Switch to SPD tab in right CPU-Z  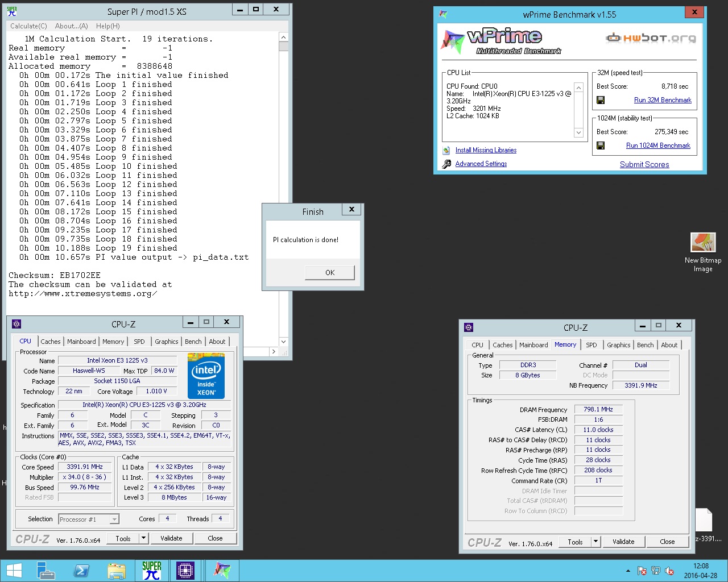591,345
